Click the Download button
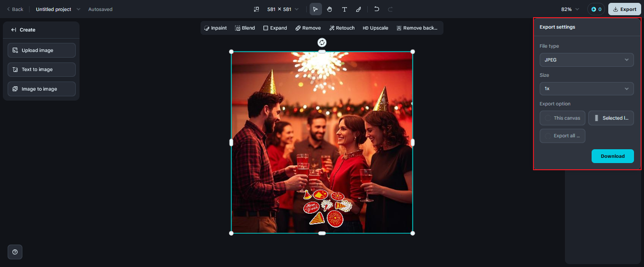Image resolution: width=644 pixels, height=267 pixels. tap(613, 156)
